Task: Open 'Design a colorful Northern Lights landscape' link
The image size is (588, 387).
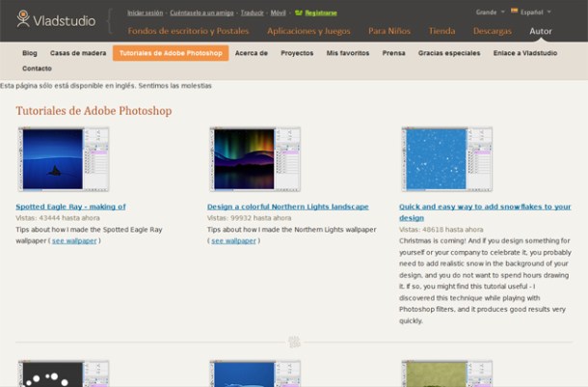Action: (287, 207)
